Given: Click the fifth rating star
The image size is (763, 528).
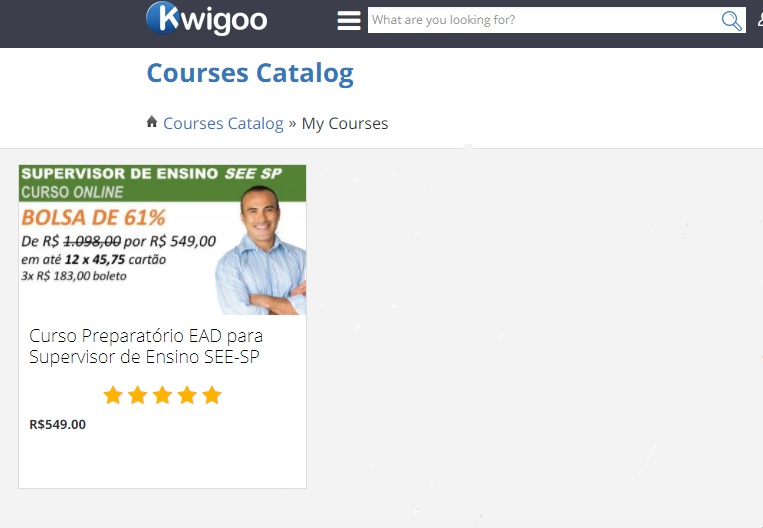Looking at the screenshot, I should coord(212,395).
